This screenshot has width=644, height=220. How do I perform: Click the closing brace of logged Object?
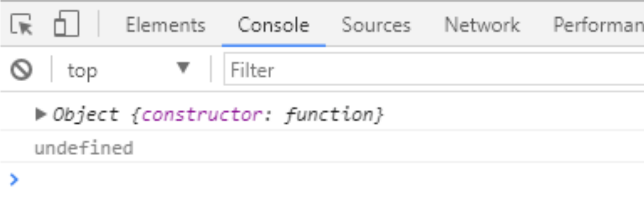(380, 116)
